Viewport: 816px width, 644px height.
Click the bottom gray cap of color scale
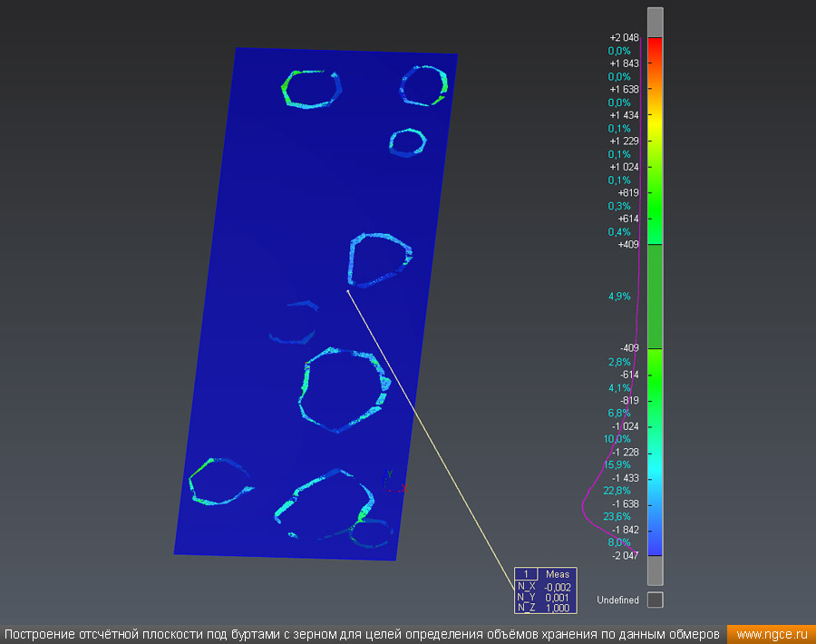(x=655, y=571)
